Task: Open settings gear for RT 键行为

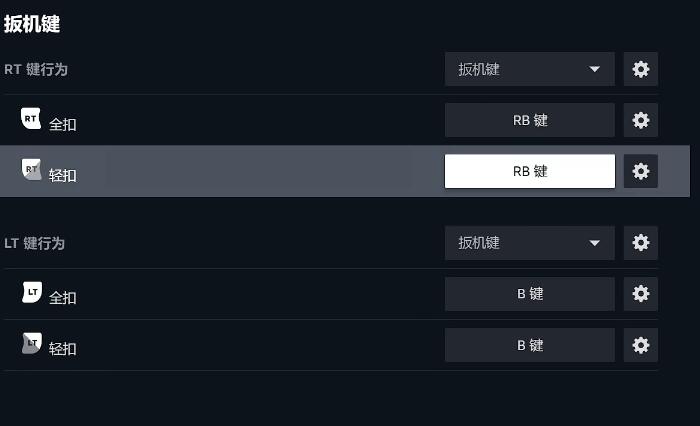Action: 641,69
